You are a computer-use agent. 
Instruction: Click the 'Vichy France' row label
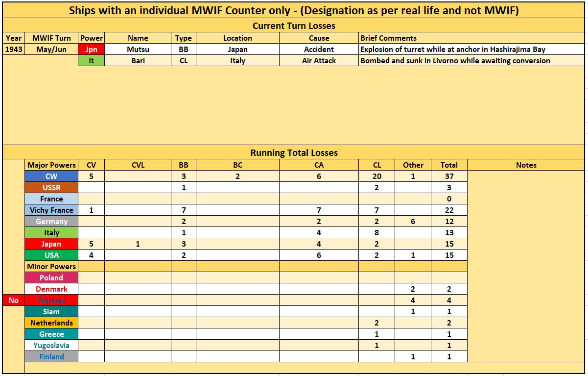(x=51, y=210)
